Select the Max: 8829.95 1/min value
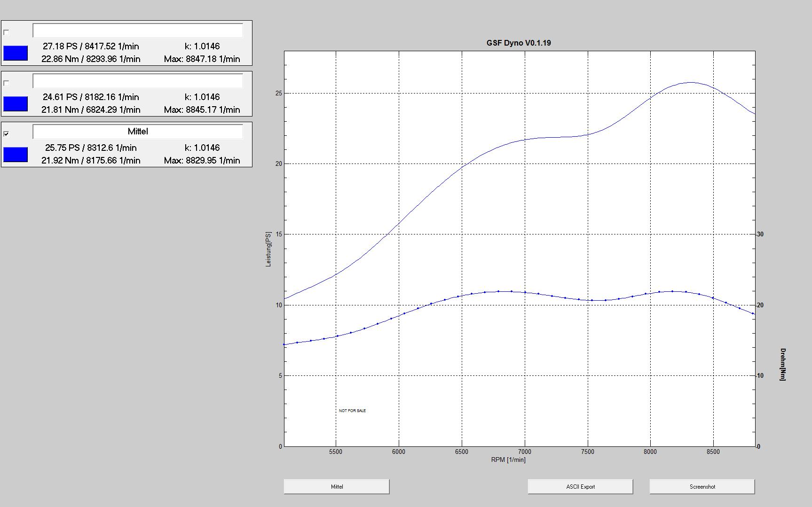The height and width of the screenshot is (507, 812). [x=202, y=160]
